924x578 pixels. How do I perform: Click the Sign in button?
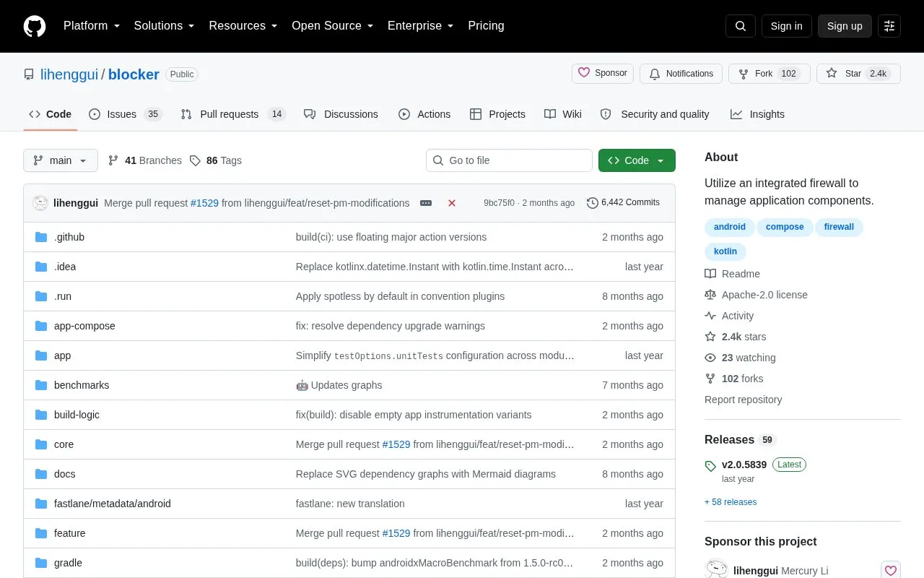click(786, 26)
